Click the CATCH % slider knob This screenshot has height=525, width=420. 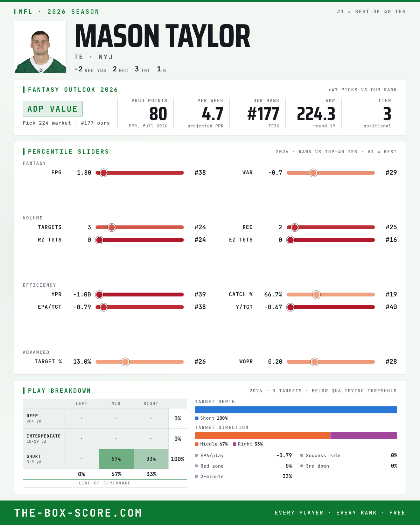click(316, 295)
